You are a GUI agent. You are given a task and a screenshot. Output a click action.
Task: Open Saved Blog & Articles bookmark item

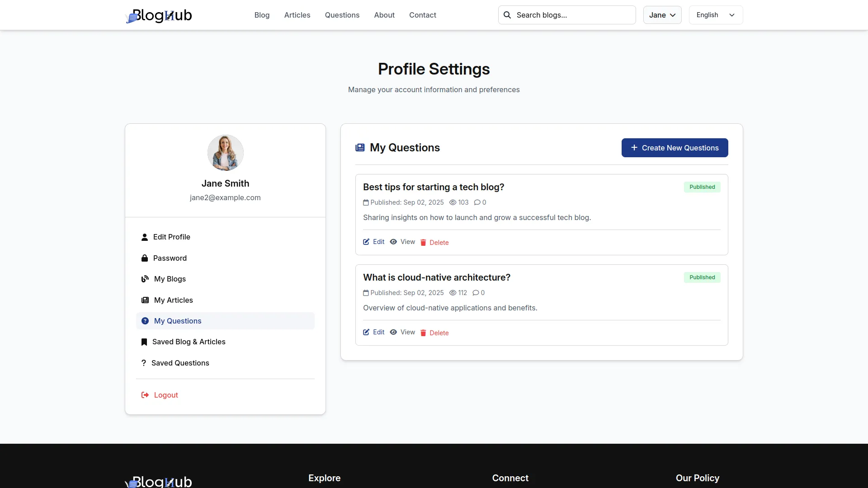189,342
